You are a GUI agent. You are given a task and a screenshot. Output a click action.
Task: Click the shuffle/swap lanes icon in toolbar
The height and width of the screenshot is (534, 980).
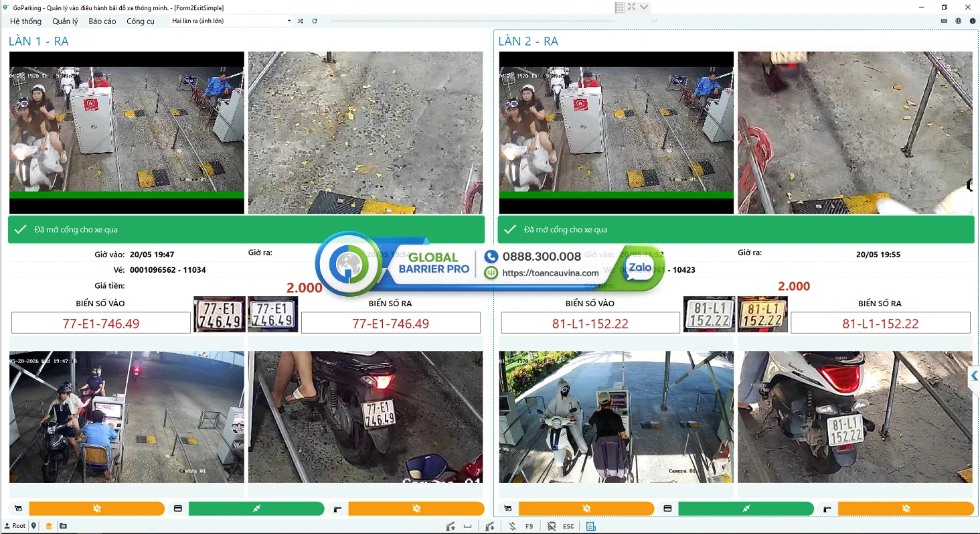301,21
